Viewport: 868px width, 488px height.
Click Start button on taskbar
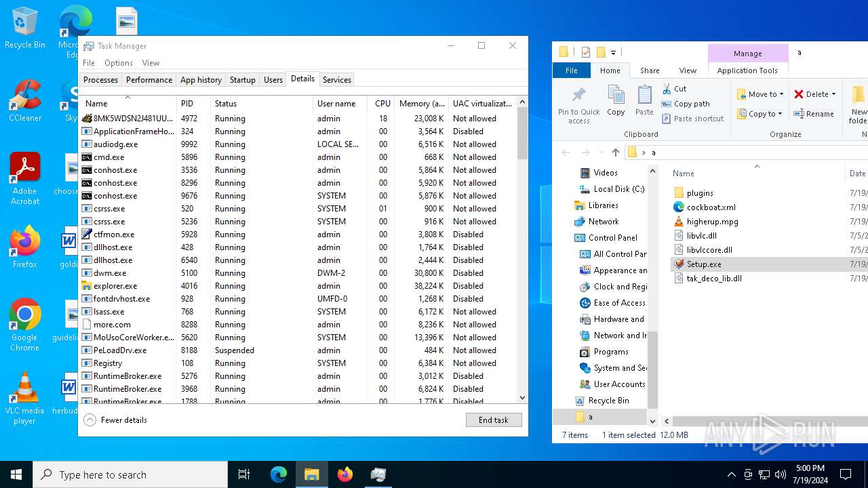16,474
